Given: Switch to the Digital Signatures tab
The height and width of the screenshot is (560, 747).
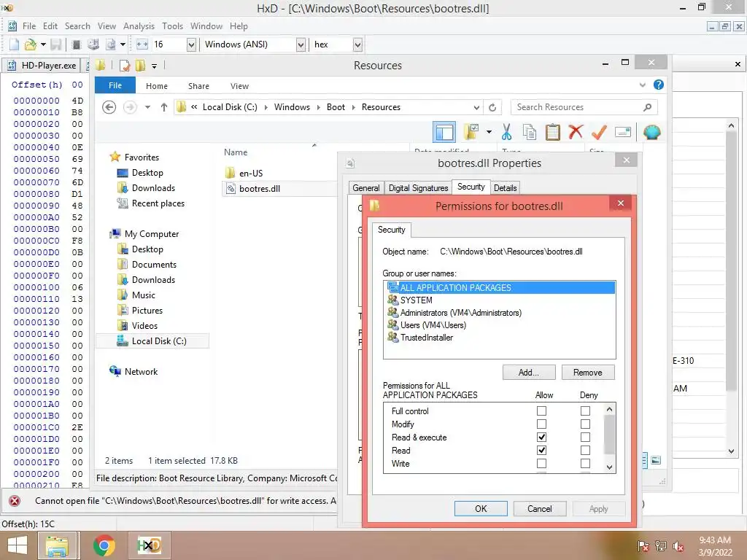Looking at the screenshot, I should (418, 188).
